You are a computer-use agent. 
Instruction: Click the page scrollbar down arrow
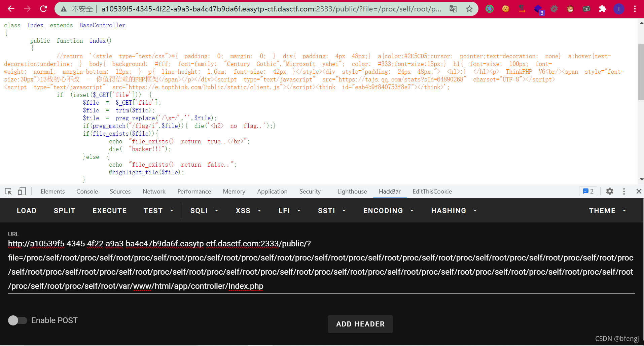(x=641, y=179)
